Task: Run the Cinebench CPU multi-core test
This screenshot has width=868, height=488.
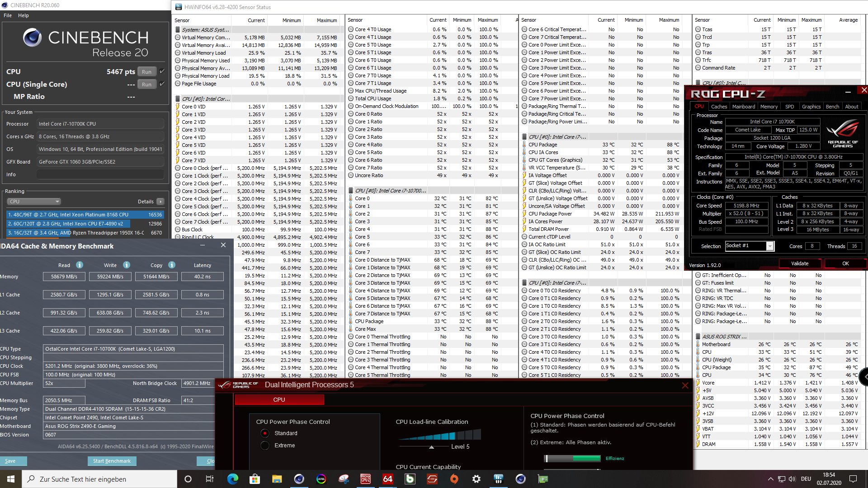Action: click(147, 71)
